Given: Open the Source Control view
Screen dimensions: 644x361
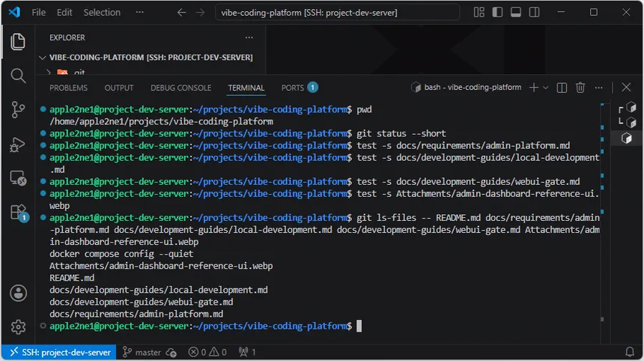Looking at the screenshot, I should (18, 109).
